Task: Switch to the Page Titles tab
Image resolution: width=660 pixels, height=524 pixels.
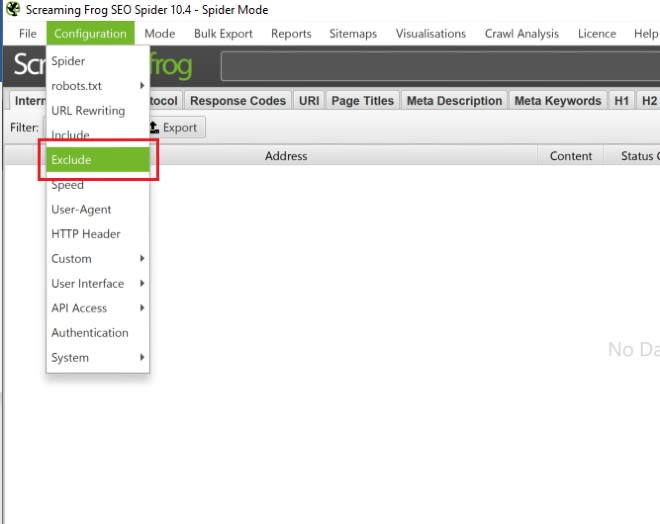Action: tap(362, 101)
